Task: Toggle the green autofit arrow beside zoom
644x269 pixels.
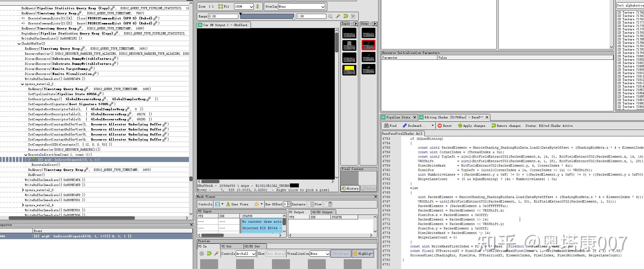Action: (258, 6)
